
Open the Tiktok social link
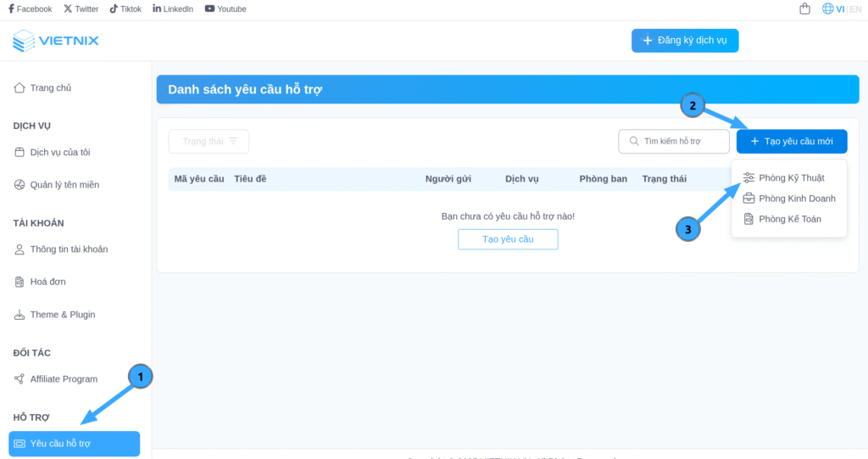126,9
